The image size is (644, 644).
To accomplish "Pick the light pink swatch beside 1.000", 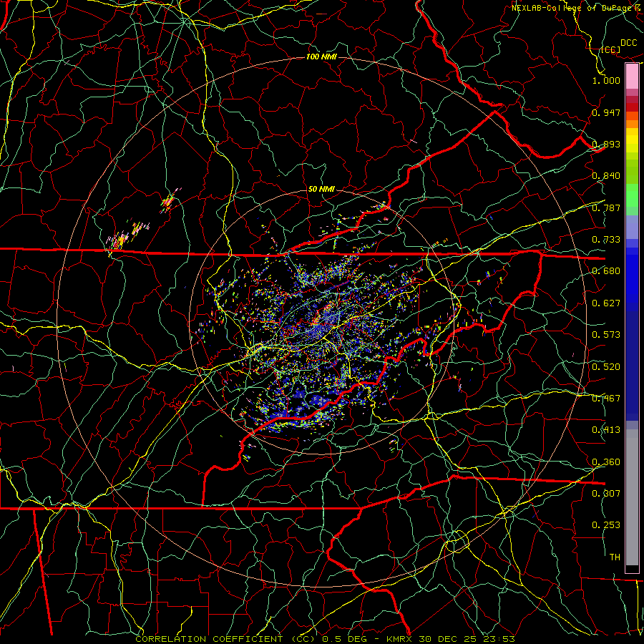I will pyautogui.click(x=632, y=77).
